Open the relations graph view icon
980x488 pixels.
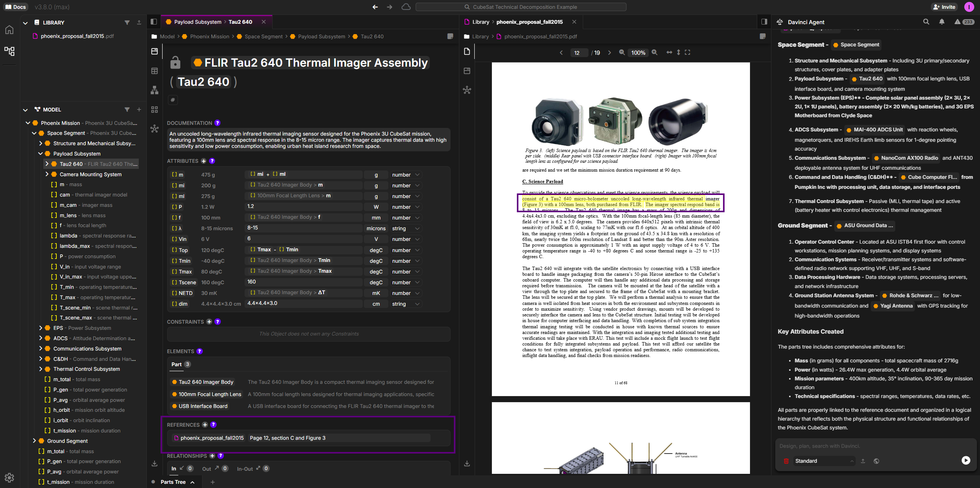(x=155, y=129)
